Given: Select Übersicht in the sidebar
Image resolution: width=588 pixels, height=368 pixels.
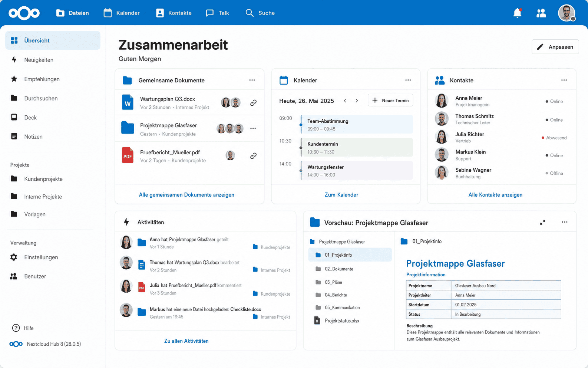Looking at the screenshot, I should click(x=53, y=40).
